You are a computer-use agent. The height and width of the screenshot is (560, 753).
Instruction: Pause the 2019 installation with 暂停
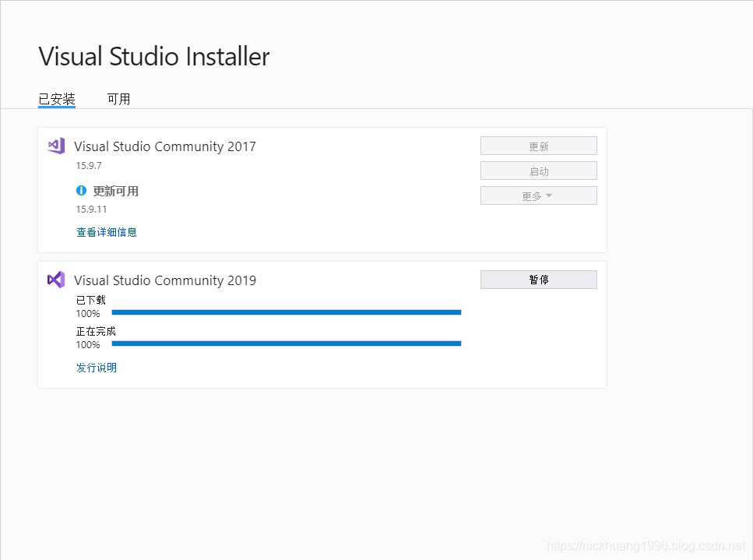coord(538,280)
